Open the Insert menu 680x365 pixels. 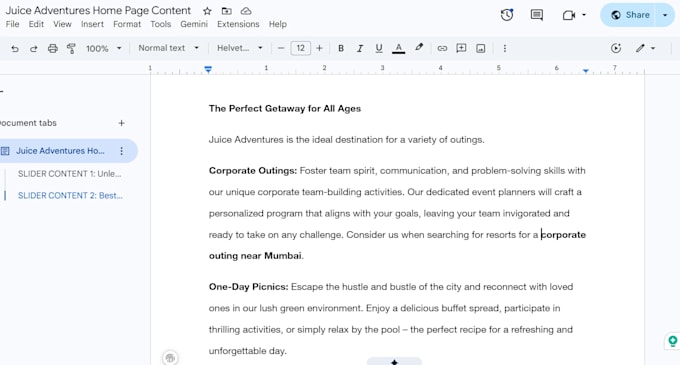coord(92,24)
